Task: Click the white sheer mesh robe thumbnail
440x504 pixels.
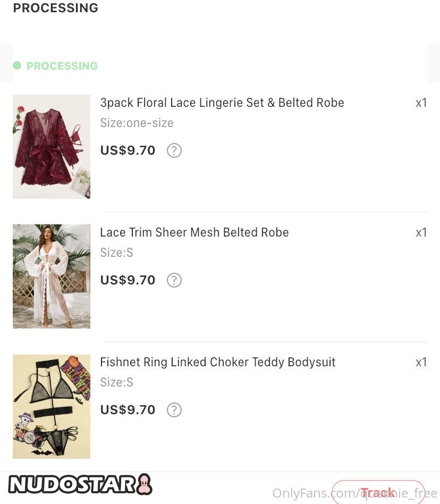Action: tap(52, 276)
